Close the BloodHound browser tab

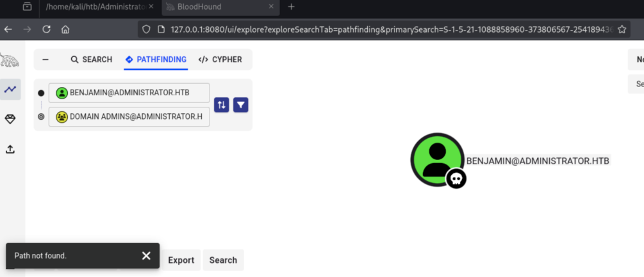coord(271,7)
